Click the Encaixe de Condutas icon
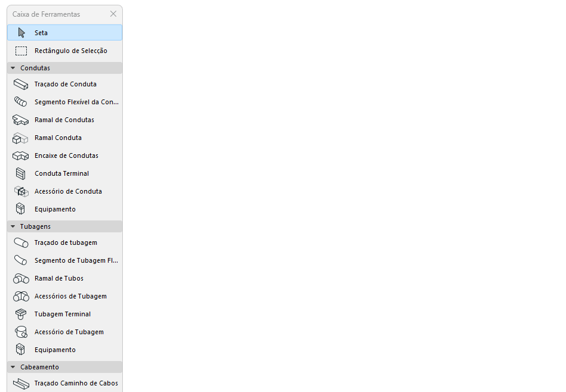566x392 pixels. coord(20,155)
